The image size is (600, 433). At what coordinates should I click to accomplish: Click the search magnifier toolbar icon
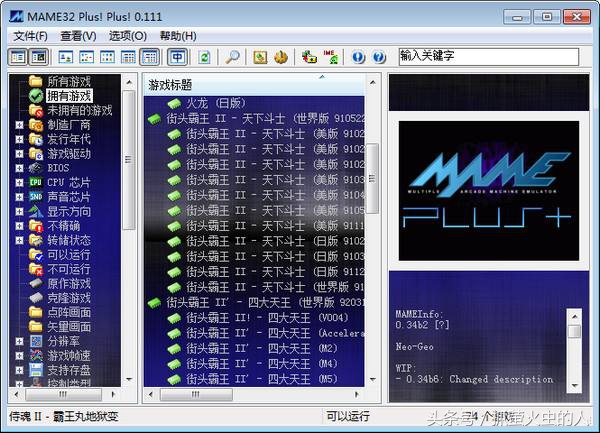coord(232,57)
